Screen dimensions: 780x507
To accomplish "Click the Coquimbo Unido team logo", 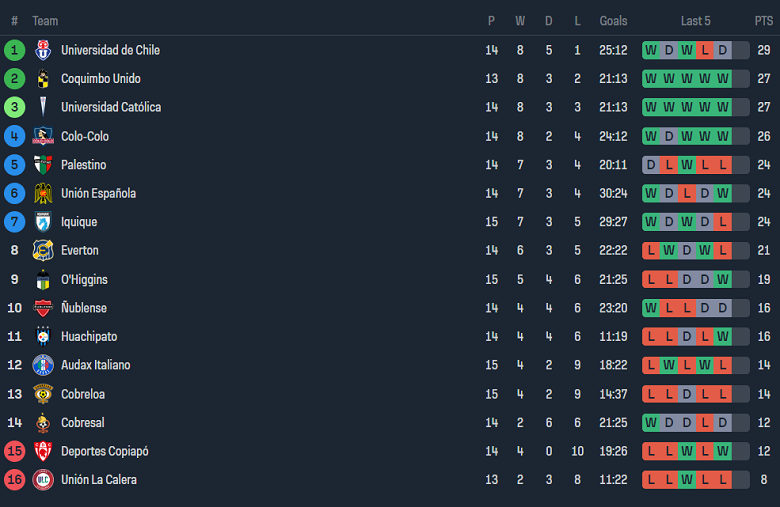I will [x=43, y=79].
